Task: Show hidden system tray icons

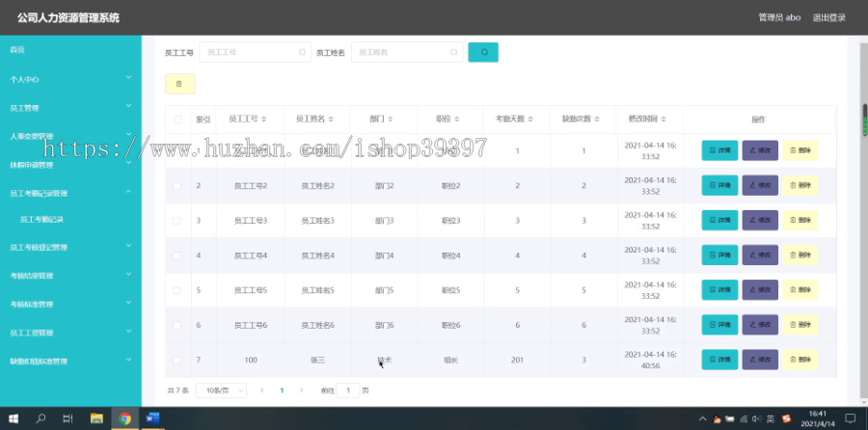Action: (x=702, y=419)
